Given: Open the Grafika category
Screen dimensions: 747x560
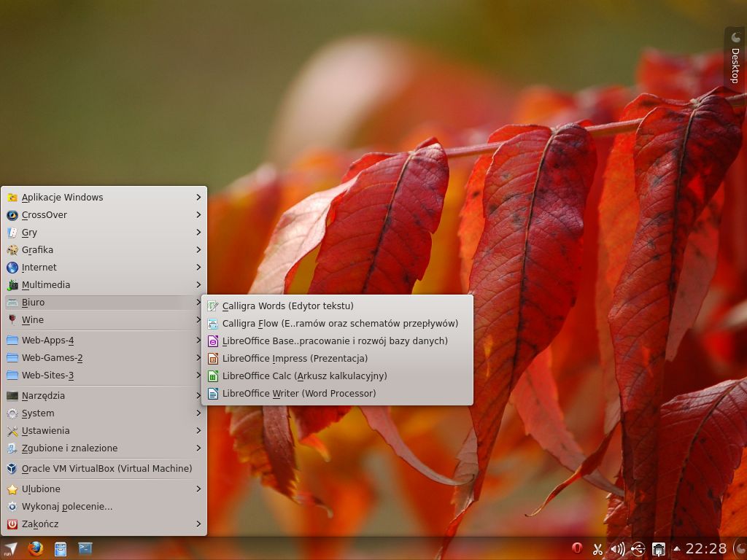Looking at the screenshot, I should click(104, 250).
